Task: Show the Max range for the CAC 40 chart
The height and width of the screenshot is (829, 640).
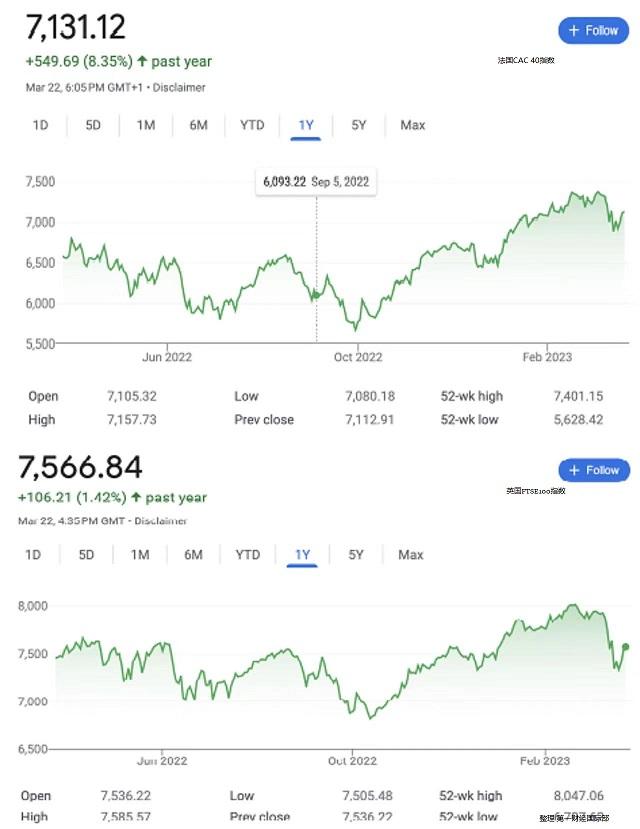Action: pyautogui.click(x=412, y=125)
